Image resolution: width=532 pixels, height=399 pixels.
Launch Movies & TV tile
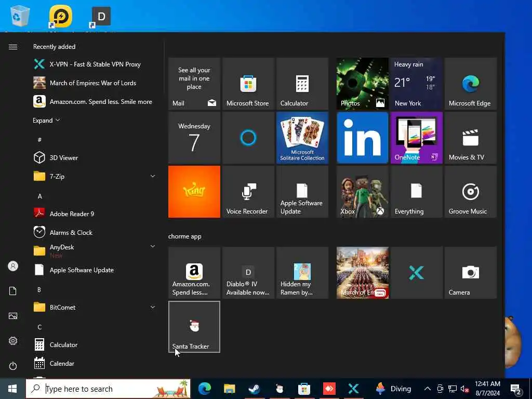[x=471, y=138]
